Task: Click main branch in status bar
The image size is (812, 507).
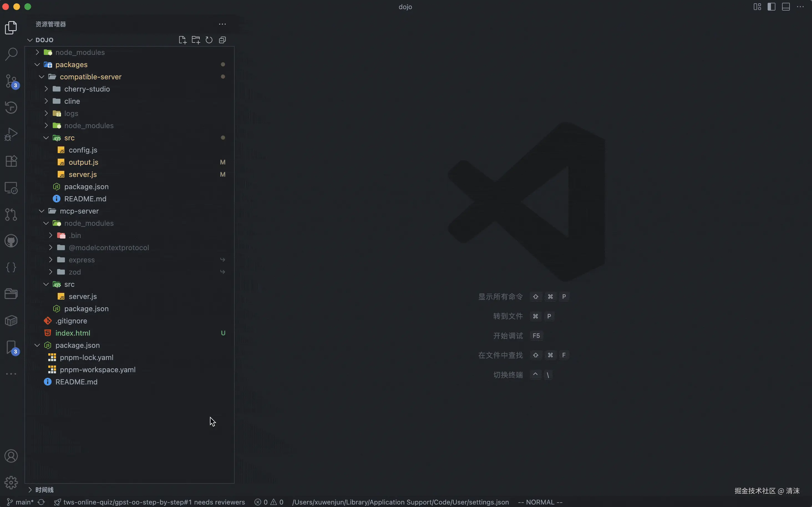Action: click(21, 502)
